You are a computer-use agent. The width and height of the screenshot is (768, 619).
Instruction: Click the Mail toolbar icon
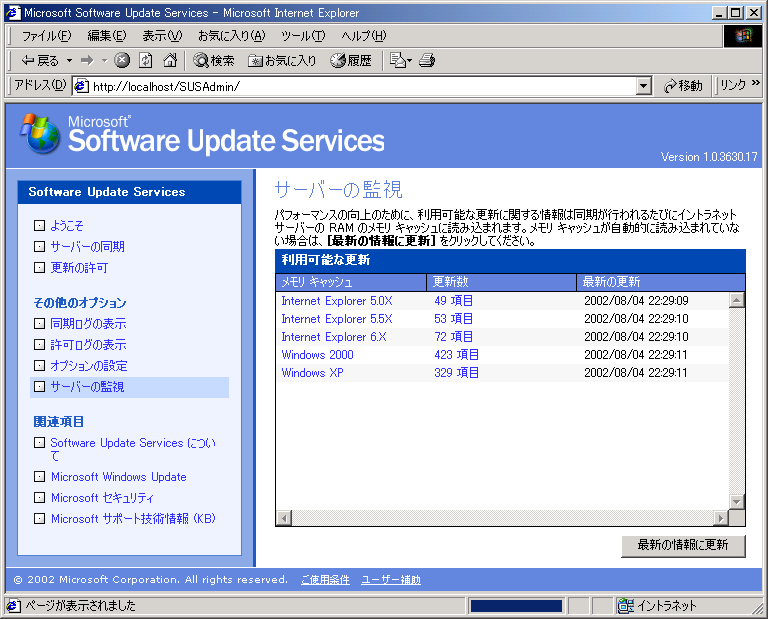397,60
